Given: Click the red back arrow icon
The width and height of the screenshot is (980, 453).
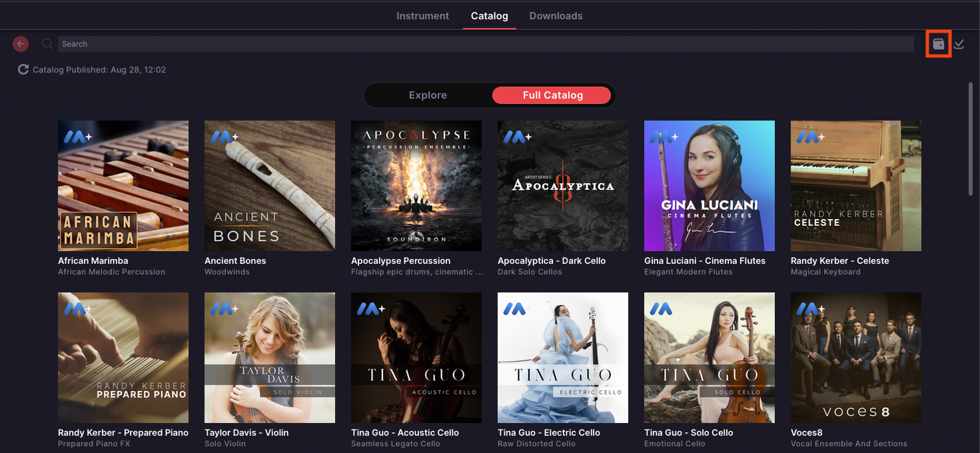Looking at the screenshot, I should click(21, 44).
